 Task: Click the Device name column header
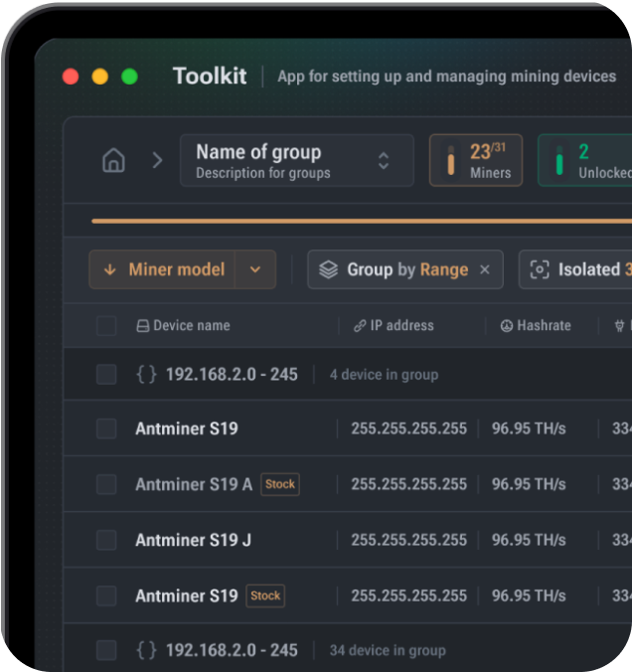coord(184,326)
